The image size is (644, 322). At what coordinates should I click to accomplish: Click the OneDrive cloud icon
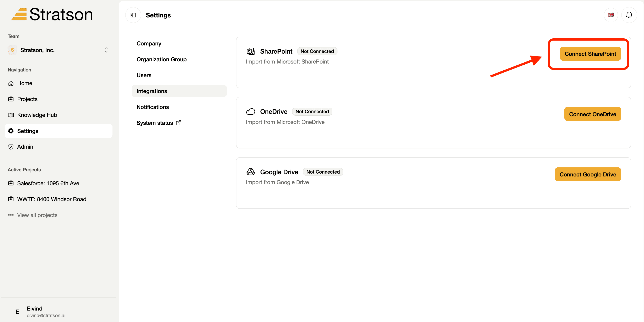251,112
